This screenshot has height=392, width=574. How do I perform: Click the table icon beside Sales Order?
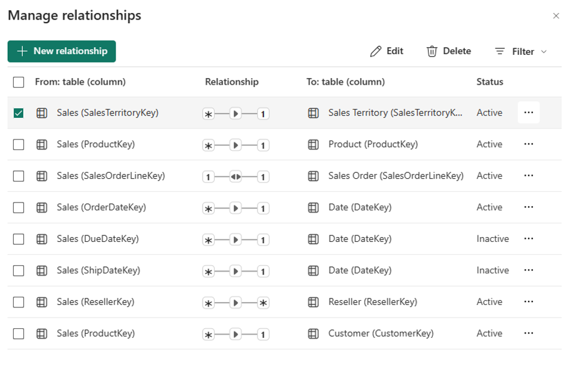[x=314, y=176]
